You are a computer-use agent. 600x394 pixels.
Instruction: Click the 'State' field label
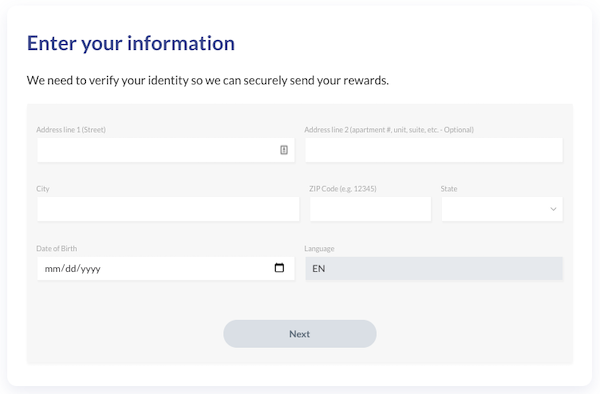449,189
